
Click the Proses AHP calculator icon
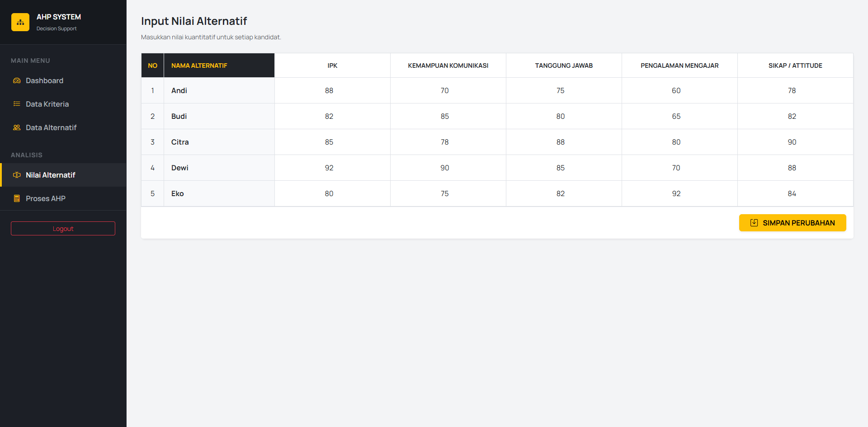click(17, 198)
